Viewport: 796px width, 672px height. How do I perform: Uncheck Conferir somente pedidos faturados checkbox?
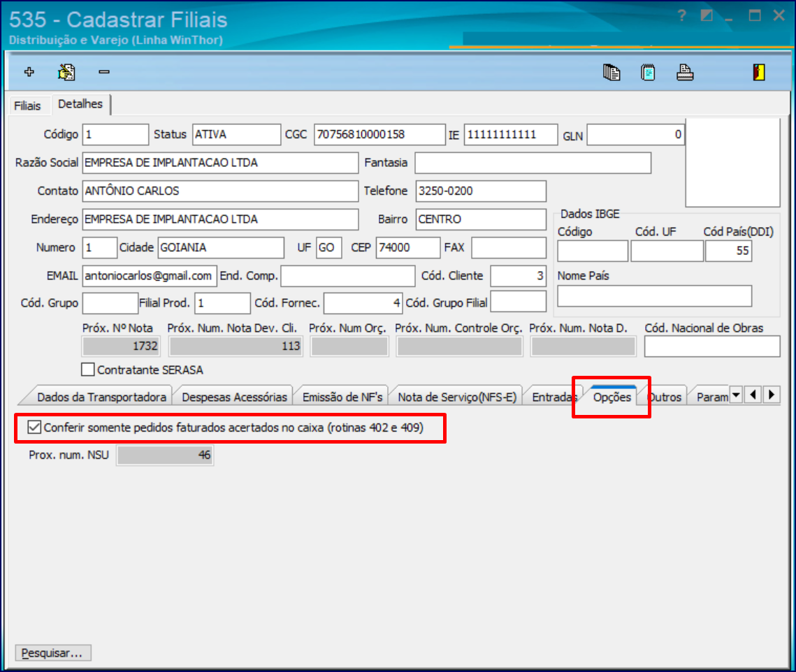[x=34, y=428]
